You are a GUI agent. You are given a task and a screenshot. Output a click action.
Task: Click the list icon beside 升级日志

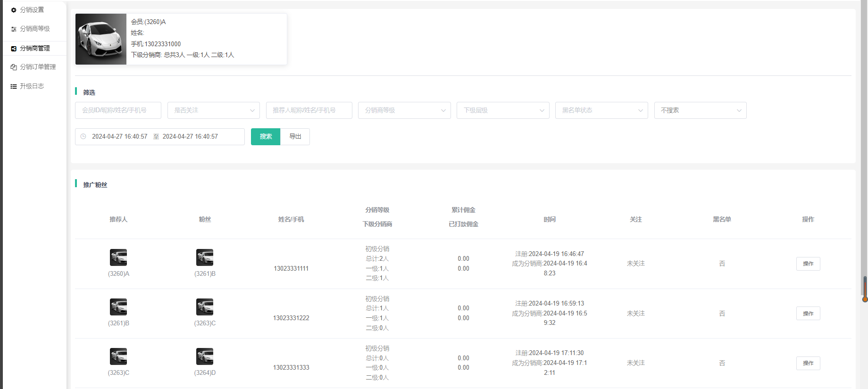[14, 86]
